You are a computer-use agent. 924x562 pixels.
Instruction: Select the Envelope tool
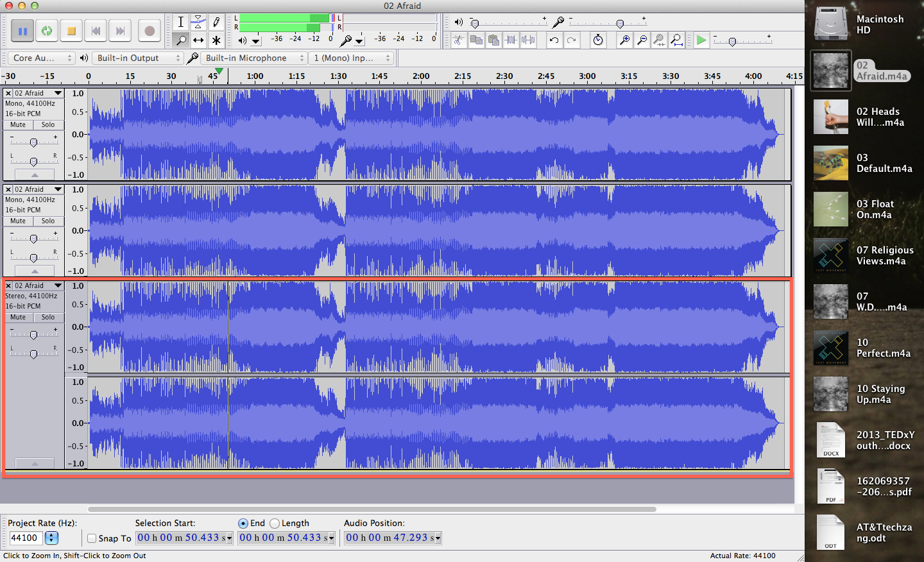pos(198,21)
